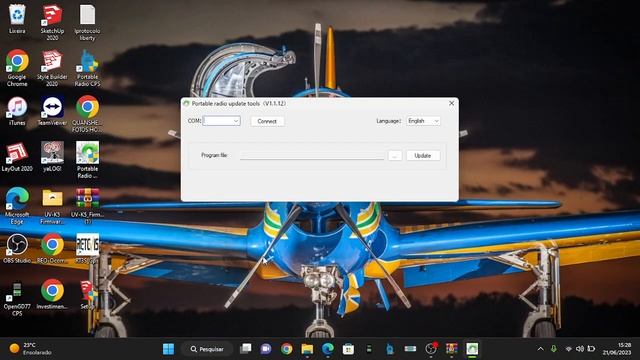Select the TeamViewer desktop icon
Viewport: 640px width, 360px height.
tap(52, 111)
